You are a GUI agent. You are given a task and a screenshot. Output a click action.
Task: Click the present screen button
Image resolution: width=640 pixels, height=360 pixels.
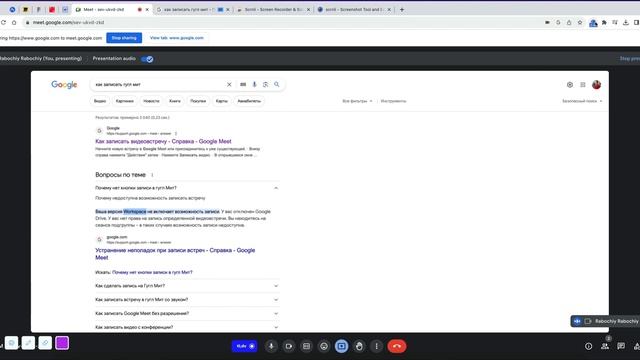click(342, 346)
